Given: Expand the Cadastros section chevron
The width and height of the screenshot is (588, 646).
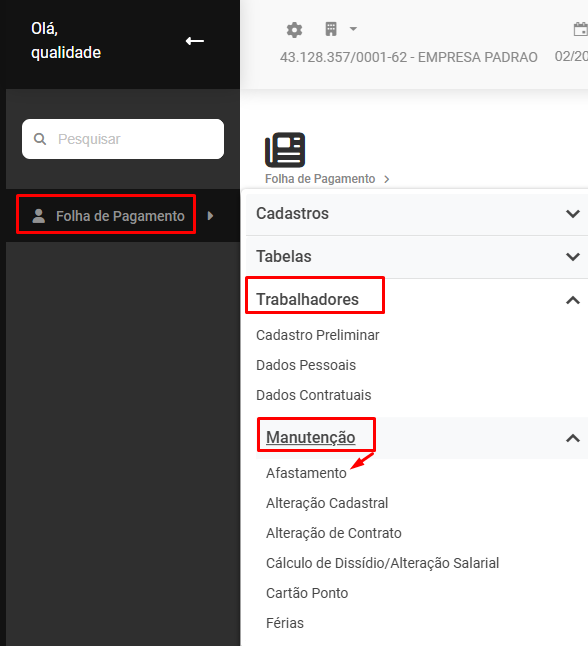Looking at the screenshot, I should click(573, 214).
